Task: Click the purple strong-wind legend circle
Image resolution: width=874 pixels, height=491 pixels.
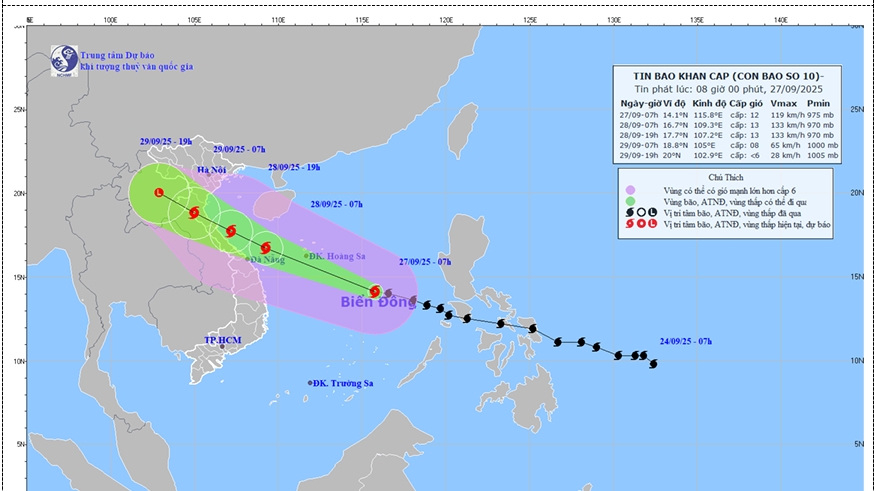Action: [629, 188]
